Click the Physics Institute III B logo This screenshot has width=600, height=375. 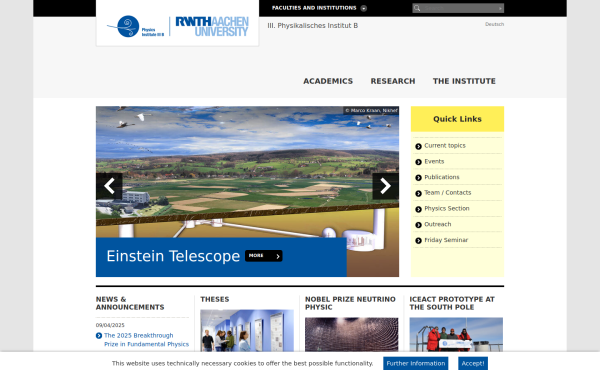[x=135, y=26]
